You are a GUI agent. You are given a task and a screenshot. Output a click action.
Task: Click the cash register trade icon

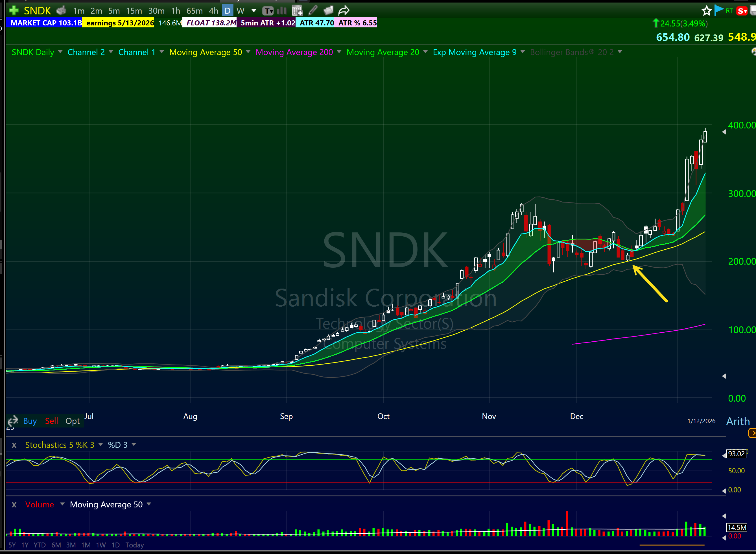click(x=61, y=10)
